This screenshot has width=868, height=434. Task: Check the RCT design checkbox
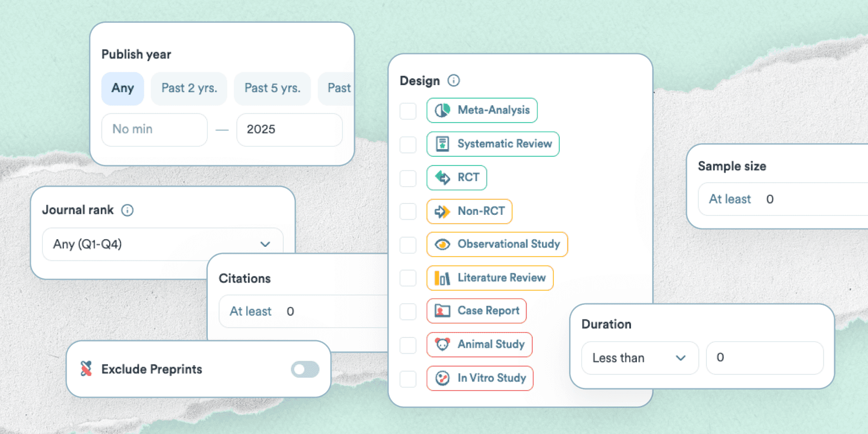[408, 178]
